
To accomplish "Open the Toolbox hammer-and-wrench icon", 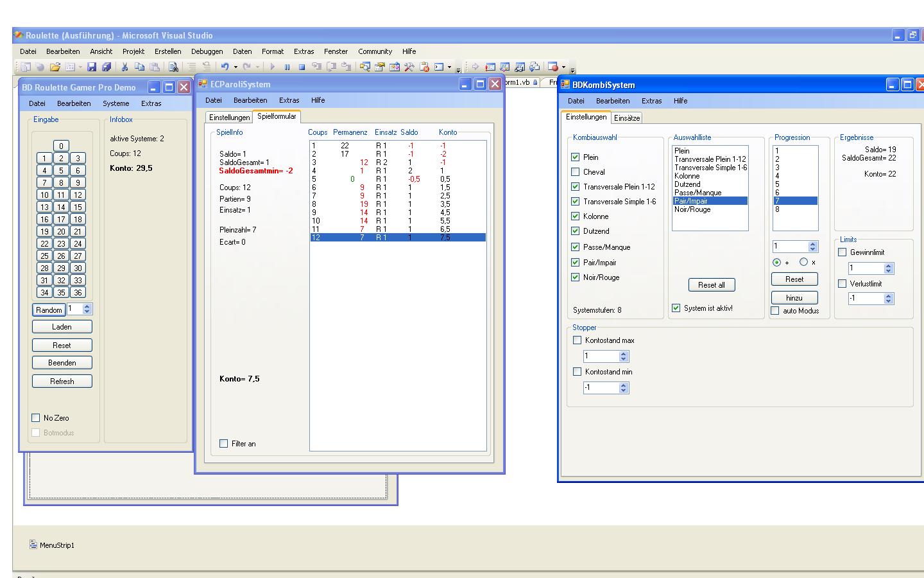I will pyautogui.click(x=409, y=67).
